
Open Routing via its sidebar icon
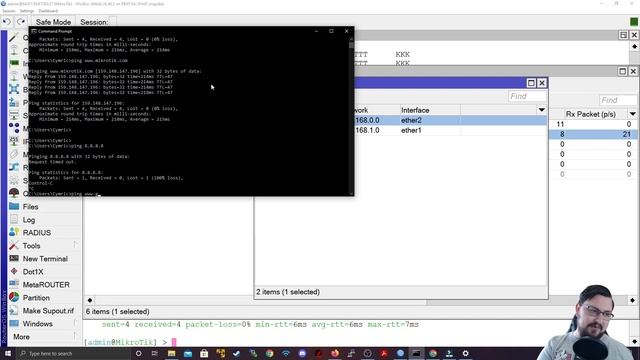pyautogui.click(x=14, y=167)
